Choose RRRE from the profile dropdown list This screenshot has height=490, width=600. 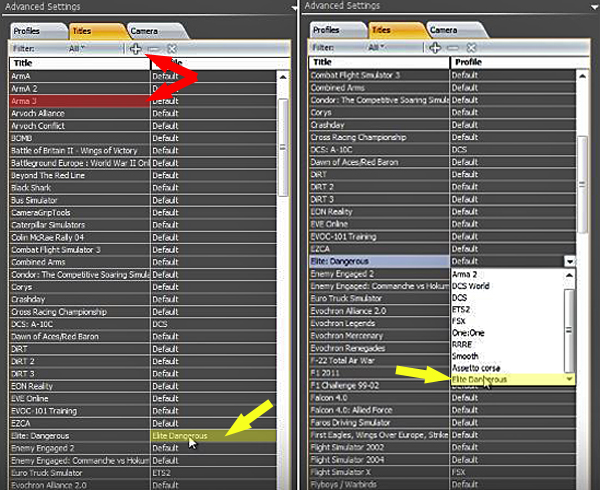[x=507, y=344]
